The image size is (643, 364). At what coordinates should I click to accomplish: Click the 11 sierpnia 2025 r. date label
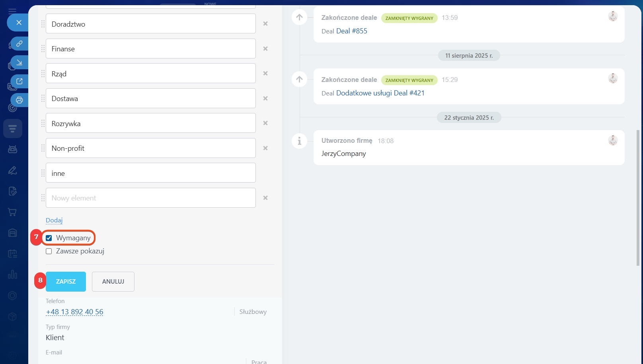coord(469,56)
